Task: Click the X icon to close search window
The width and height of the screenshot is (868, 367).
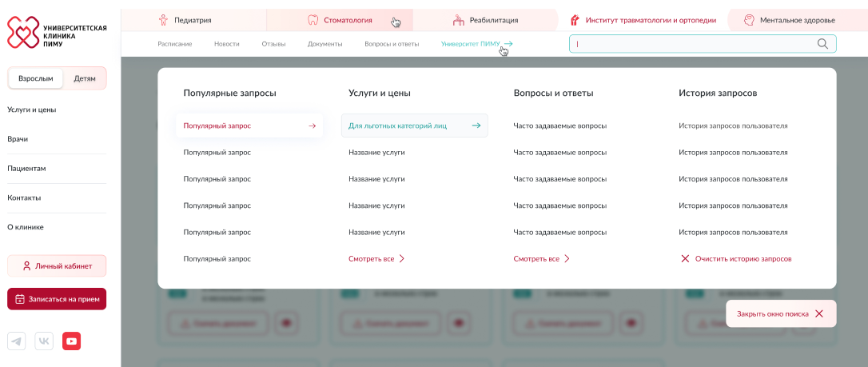Action: point(819,314)
